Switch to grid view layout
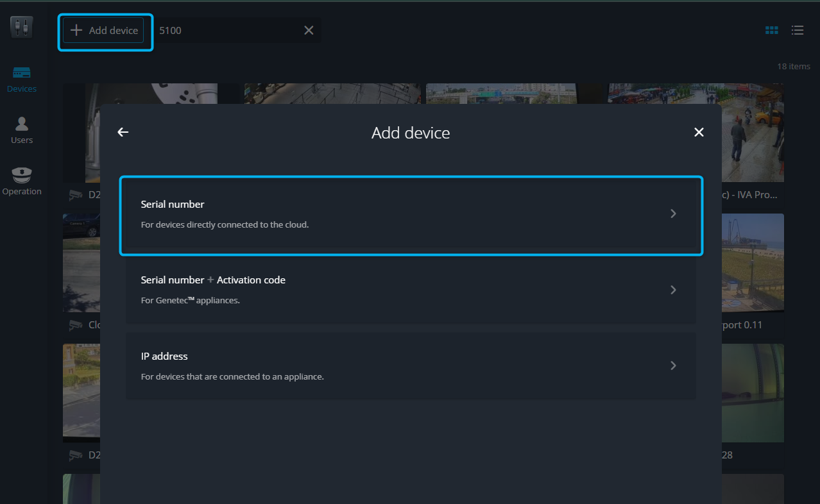Image resolution: width=820 pixels, height=504 pixels. [772, 30]
